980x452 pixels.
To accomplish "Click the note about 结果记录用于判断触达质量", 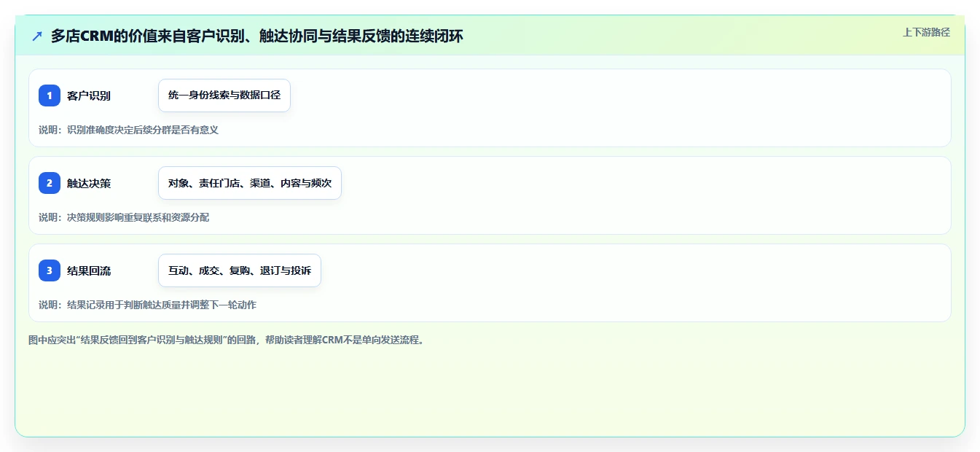I will 147,305.
